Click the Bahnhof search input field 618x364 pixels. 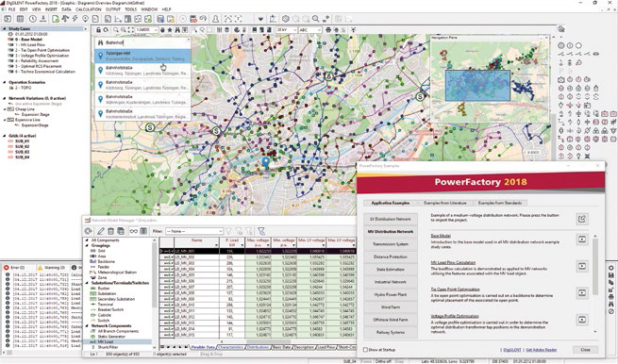tap(143, 42)
